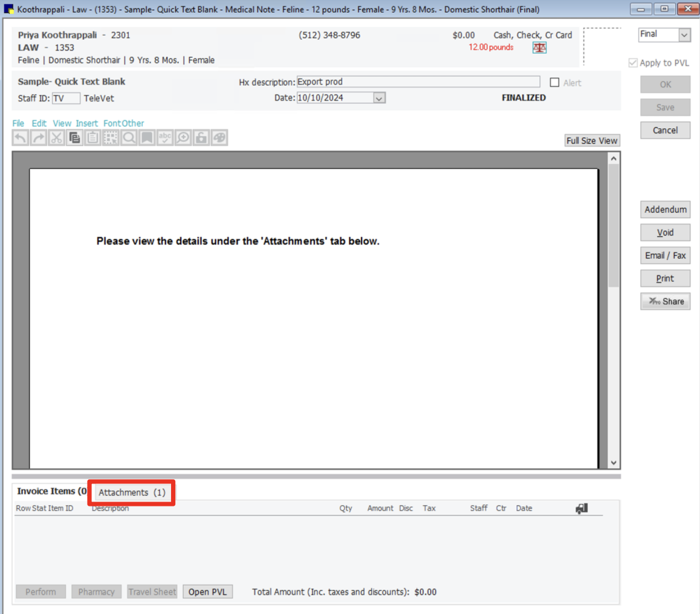Image resolution: width=700 pixels, height=614 pixels.
Task: Select the Redo arrow icon
Action: [x=37, y=137]
